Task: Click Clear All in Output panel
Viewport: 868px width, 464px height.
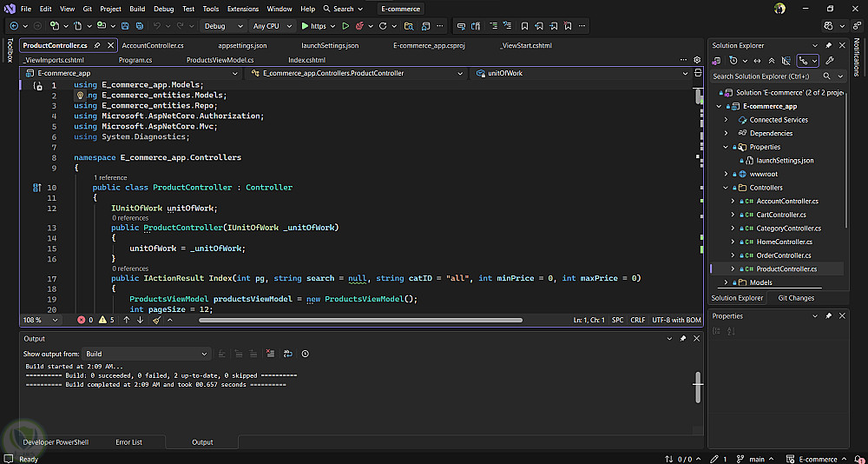Action: coord(270,354)
